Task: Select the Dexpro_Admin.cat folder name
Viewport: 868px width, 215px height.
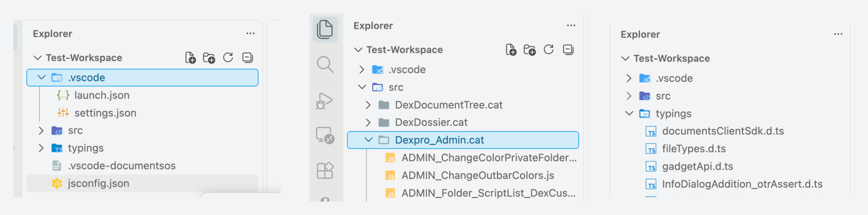Action: (x=440, y=140)
